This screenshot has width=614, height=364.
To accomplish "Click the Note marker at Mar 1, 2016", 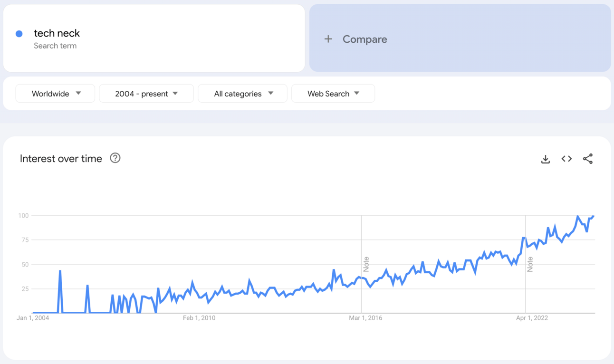I will tap(366, 264).
